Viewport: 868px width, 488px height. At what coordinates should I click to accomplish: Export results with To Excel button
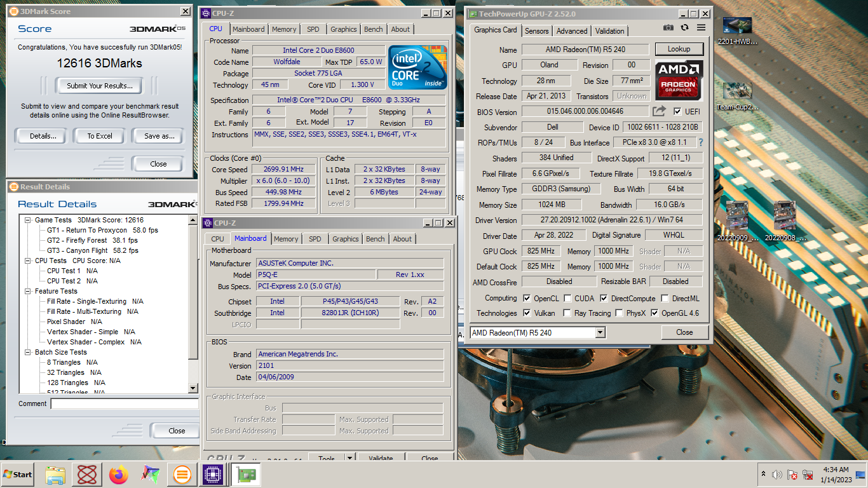pos(100,136)
